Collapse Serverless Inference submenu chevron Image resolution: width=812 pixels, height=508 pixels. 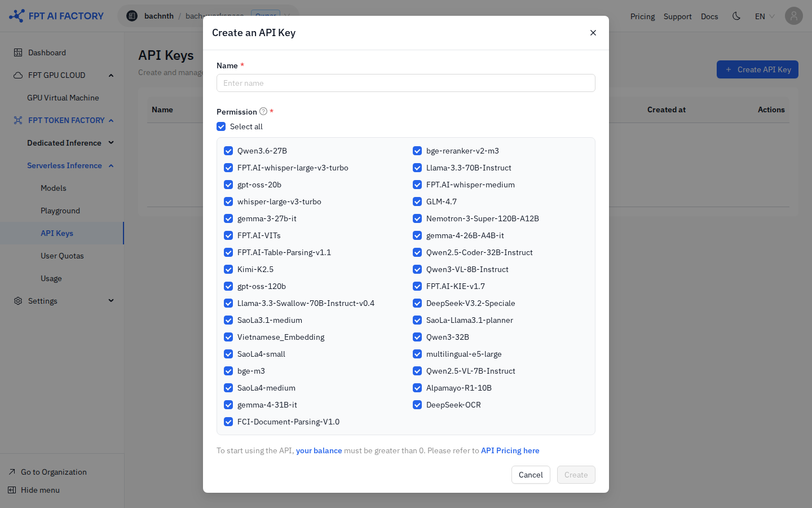(111, 165)
